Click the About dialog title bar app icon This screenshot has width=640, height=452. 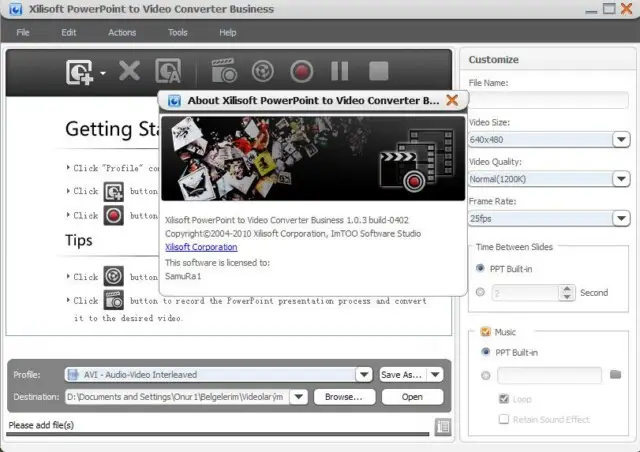(x=174, y=100)
